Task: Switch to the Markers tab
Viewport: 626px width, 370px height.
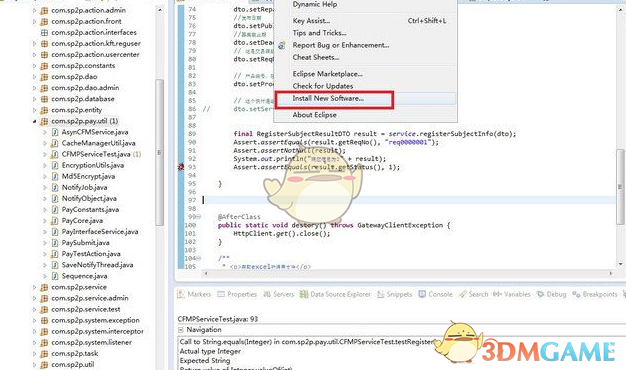Action: (x=199, y=294)
